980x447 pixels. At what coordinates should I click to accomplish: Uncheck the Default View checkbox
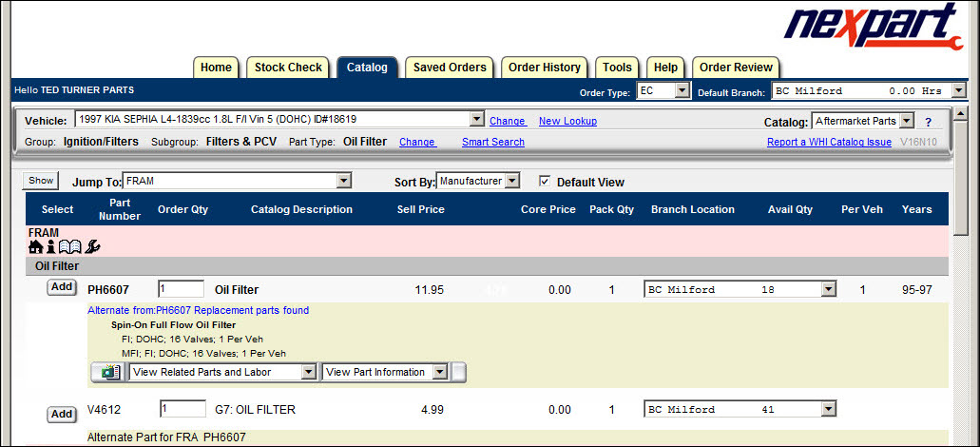tap(545, 182)
